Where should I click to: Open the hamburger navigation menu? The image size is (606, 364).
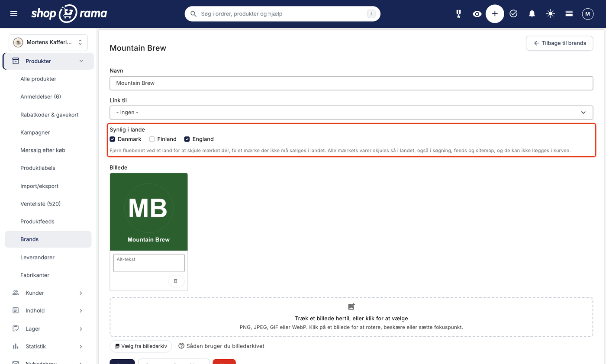pos(14,14)
